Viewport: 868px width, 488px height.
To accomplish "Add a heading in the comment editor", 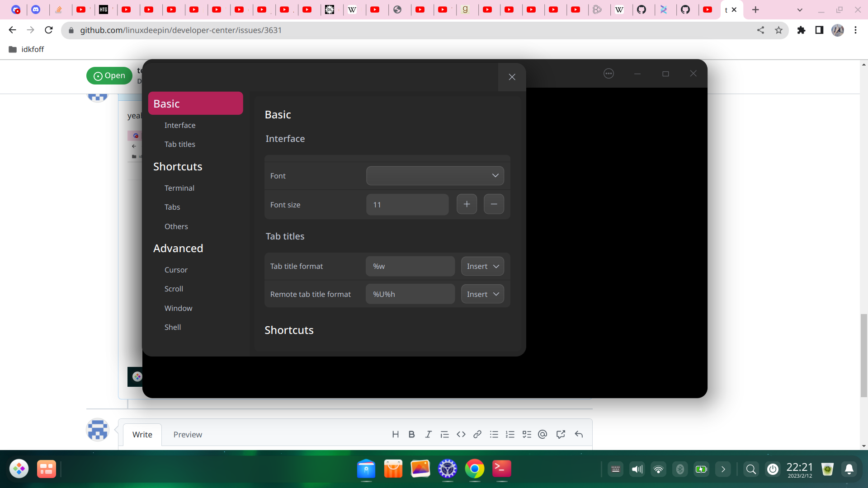I will pyautogui.click(x=396, y=434).
